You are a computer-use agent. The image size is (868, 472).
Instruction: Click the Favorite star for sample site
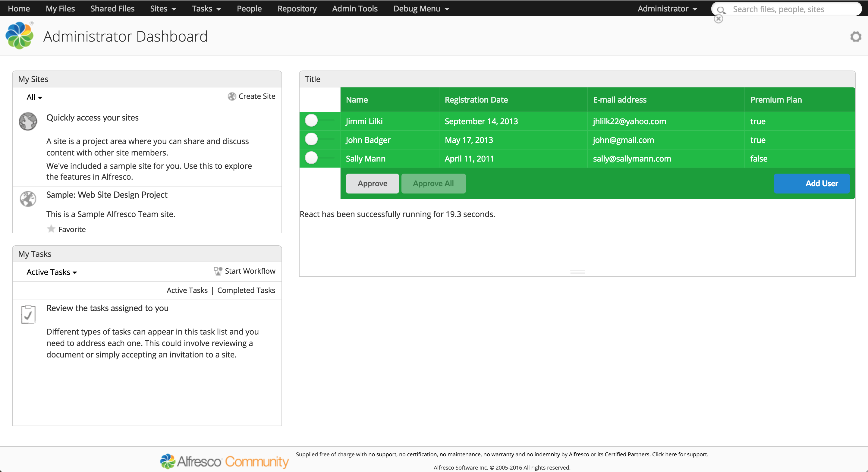(51, 228)
